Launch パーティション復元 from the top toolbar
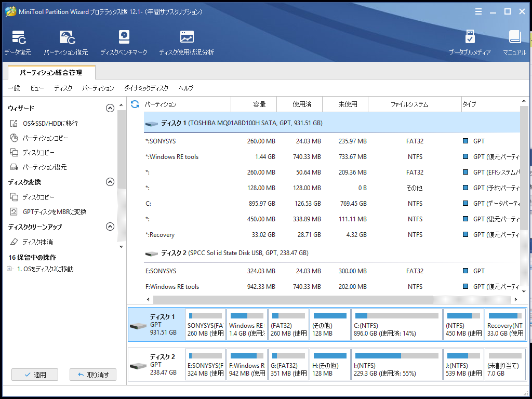Viewport: 532px width, 399px height. [x=66, y=43]
